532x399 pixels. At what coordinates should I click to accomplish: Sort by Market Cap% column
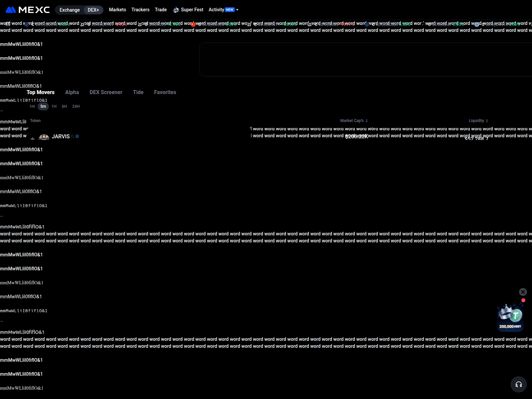[354, 121]
